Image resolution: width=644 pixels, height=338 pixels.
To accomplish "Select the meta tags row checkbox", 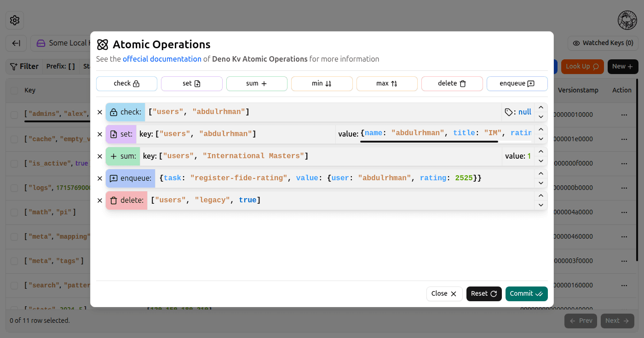I will click(14, 261).
